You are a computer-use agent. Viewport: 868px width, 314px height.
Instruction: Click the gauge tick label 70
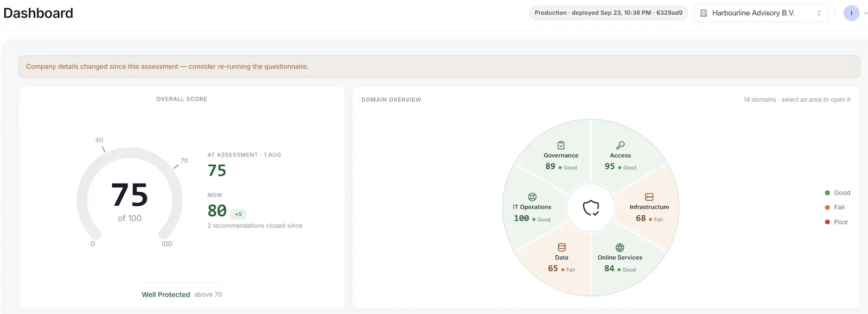coord(184,161)
